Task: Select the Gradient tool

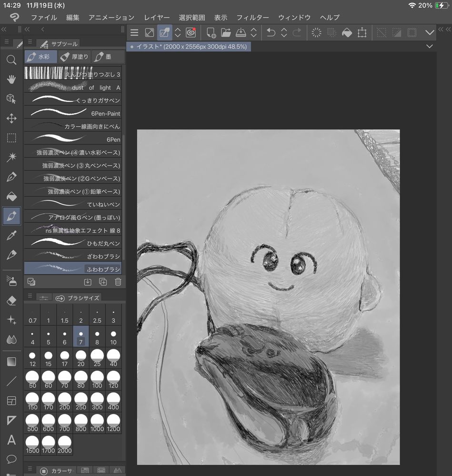Action: (x=11, y=362)
